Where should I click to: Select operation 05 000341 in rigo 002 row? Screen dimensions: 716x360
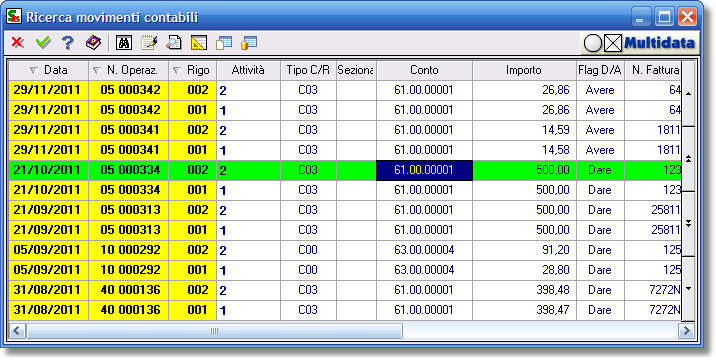pos(128,130)
